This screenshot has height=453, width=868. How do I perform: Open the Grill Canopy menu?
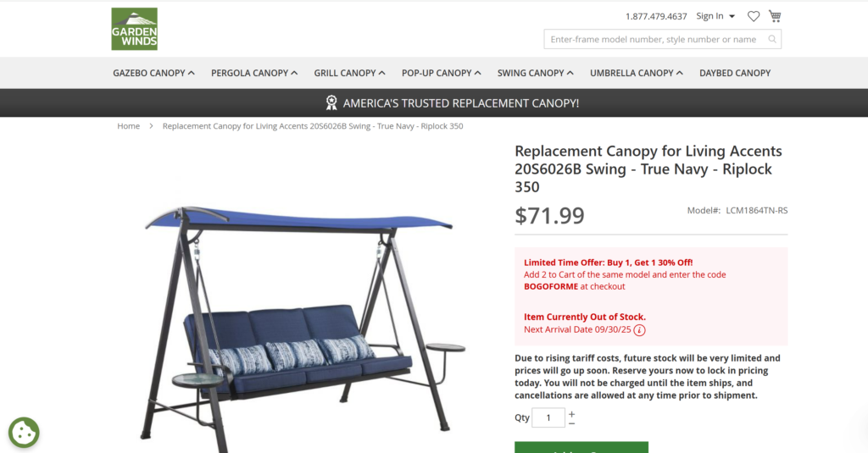point(349,73)
